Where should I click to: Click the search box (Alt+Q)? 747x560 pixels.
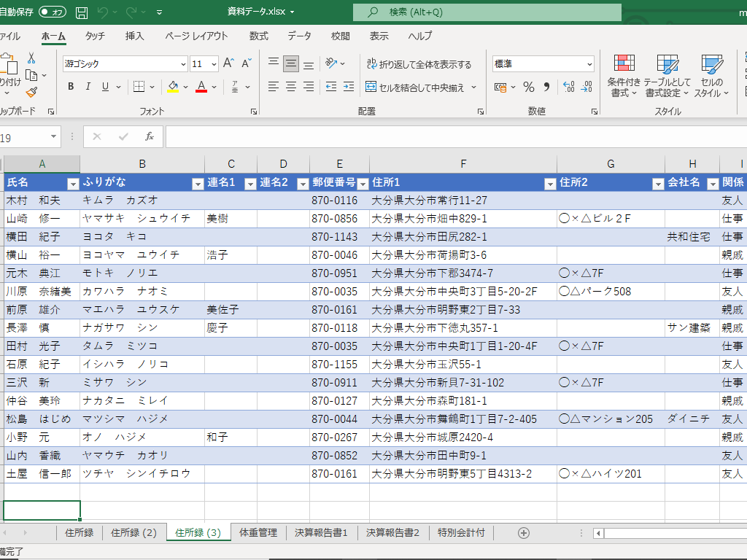tap(487, 12)
